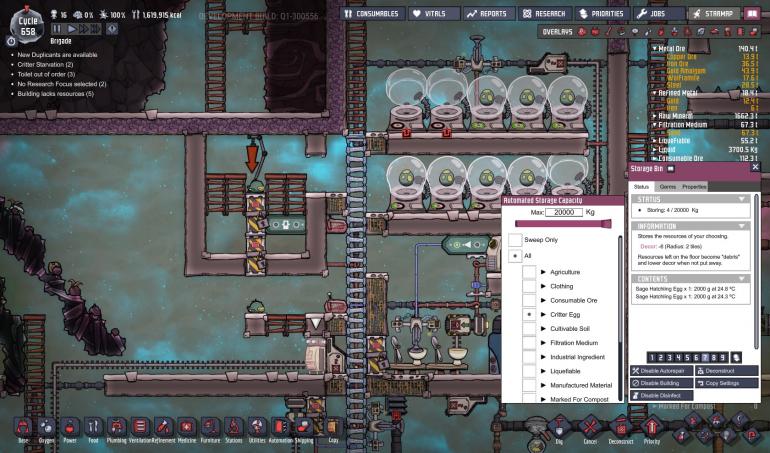This screenshot has width=770, height=453.
Task: Collapse the Refined Metal resource group
Action: coord(655,93)
